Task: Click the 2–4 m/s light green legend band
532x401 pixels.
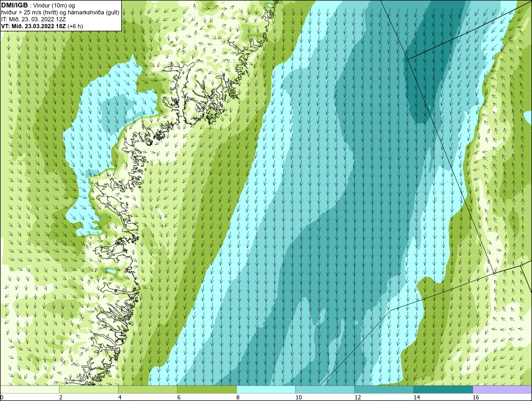Action: (x=89, y=389)
